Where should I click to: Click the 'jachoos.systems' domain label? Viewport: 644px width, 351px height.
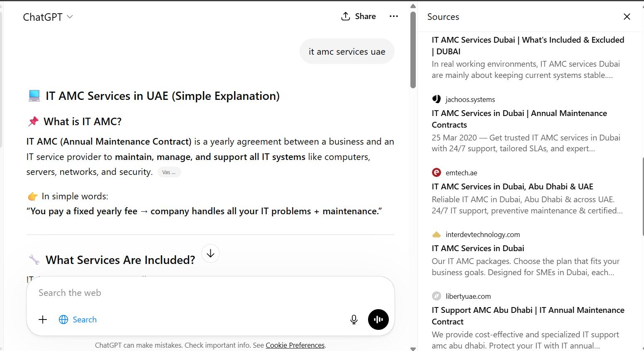470,99
